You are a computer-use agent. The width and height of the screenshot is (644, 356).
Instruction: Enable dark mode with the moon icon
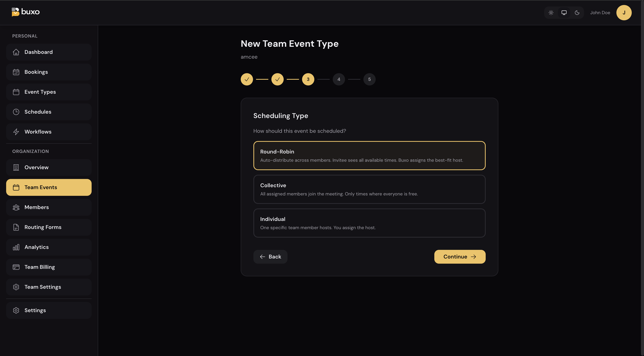pos(577,12)
